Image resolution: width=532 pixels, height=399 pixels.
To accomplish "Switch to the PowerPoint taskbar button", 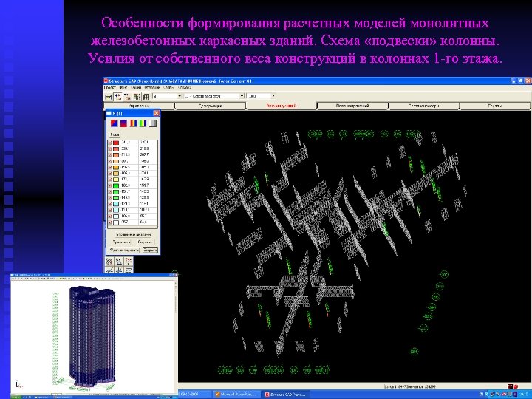I will [x=236, y=395].
